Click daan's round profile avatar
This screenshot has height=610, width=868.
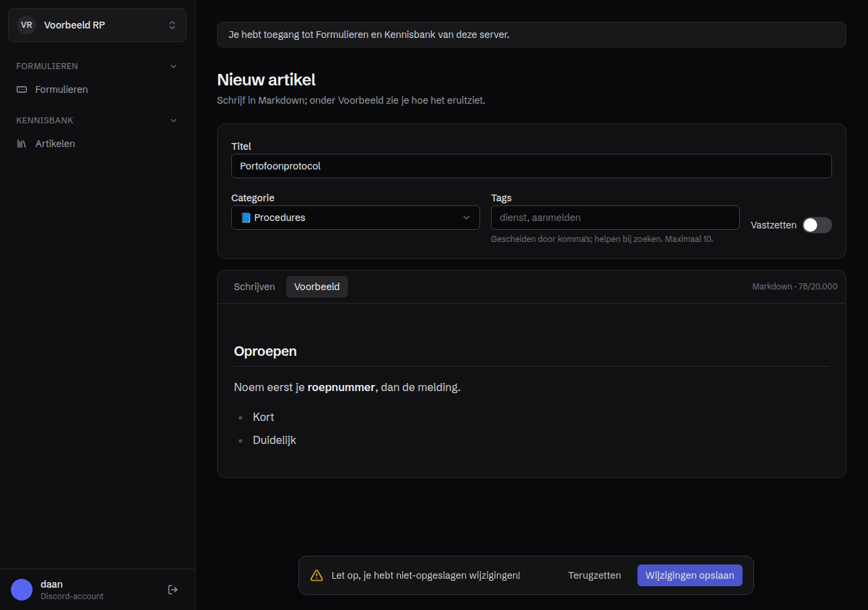22,590
